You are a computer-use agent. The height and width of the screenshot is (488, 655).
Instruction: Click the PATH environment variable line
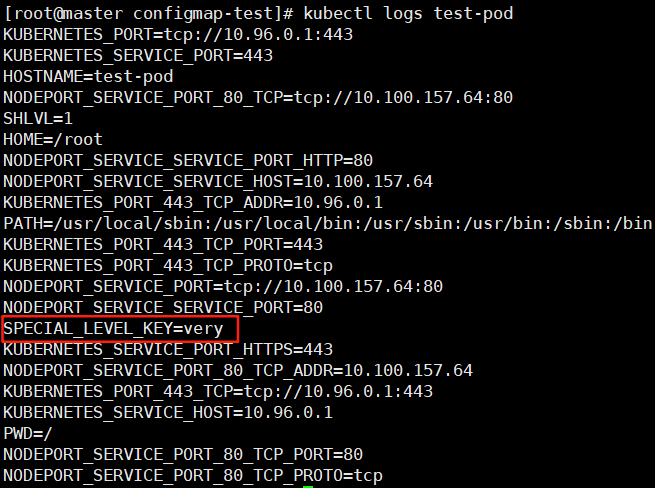coord(327,223)
